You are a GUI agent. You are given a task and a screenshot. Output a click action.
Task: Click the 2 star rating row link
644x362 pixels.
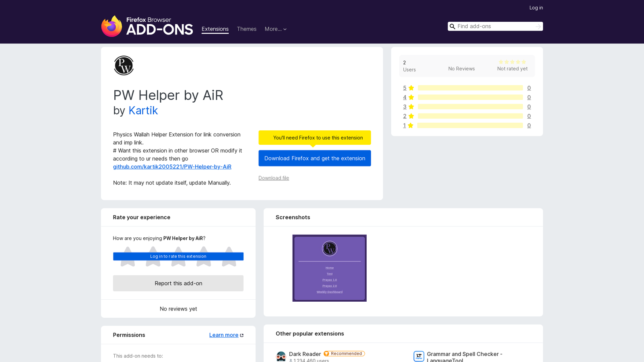(409, 116)
